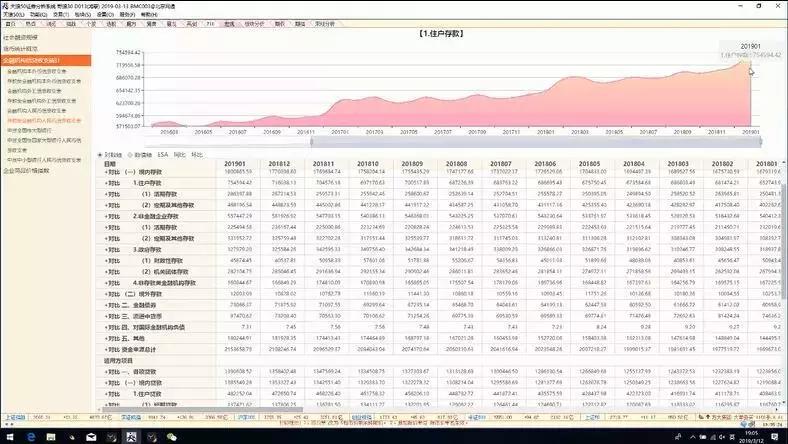
Task: Open 企业商品价格指数 in the left sidebar
Action: click(x=26, y=170)
